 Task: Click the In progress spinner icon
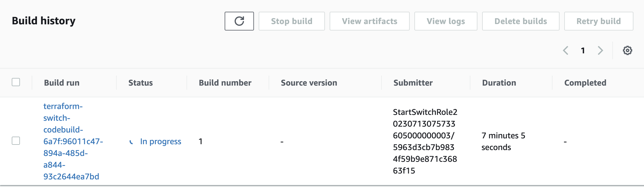(131, 142)
